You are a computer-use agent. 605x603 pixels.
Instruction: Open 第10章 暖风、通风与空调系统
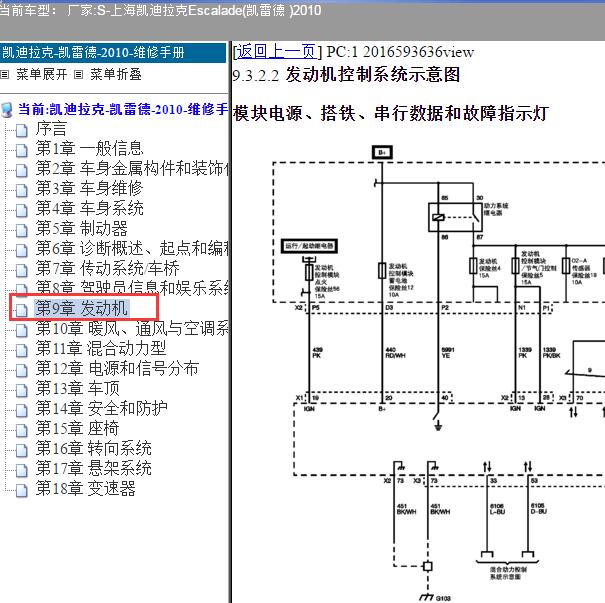point(132,329)
